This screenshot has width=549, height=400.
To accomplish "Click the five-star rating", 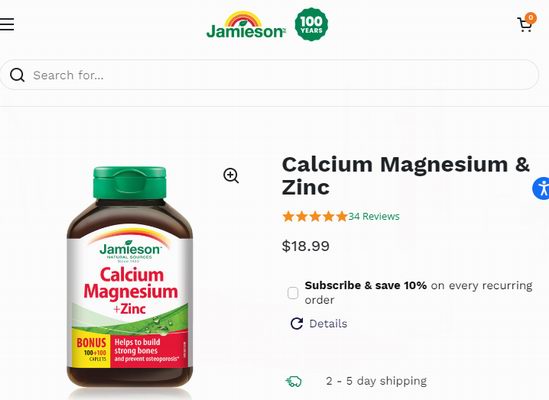I will point(315,216).
